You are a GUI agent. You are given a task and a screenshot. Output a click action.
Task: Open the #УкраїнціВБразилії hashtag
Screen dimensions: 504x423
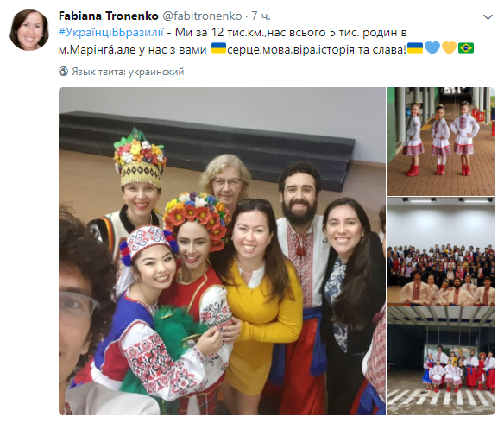click(111, 33)
